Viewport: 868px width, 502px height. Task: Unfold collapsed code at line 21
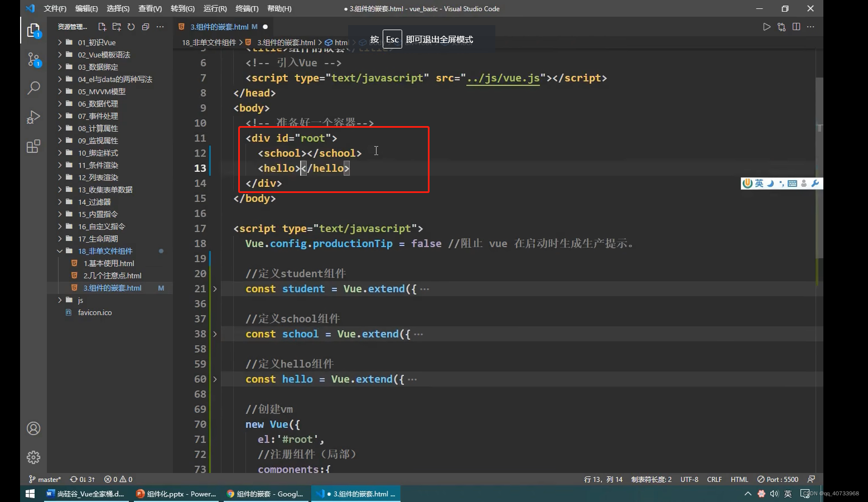tap(215, 289)
